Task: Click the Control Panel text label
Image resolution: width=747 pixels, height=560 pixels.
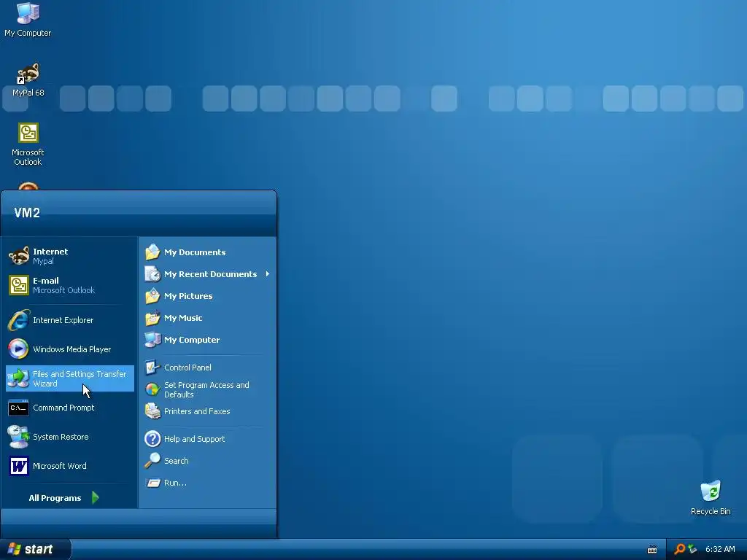Action: click(x=187, y=367)
